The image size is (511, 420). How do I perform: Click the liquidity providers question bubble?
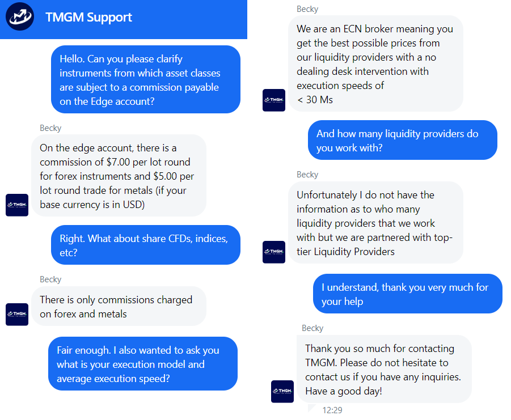pyautogui.click(x=402, y=140)
